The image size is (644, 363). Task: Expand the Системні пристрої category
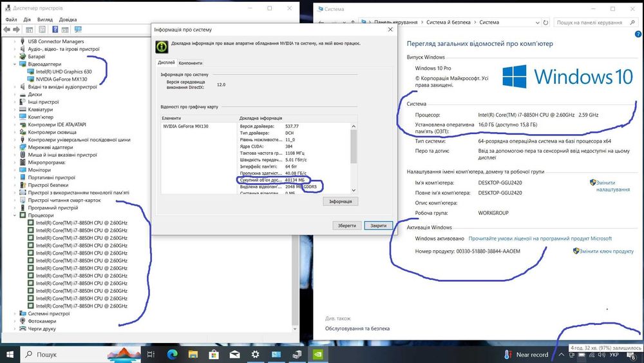(x=15, y=313)
